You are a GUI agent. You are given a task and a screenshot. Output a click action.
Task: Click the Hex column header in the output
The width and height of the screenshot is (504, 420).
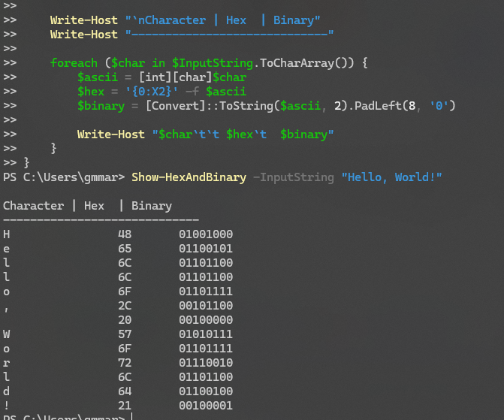pyautogui.click(x=94, y=205)
